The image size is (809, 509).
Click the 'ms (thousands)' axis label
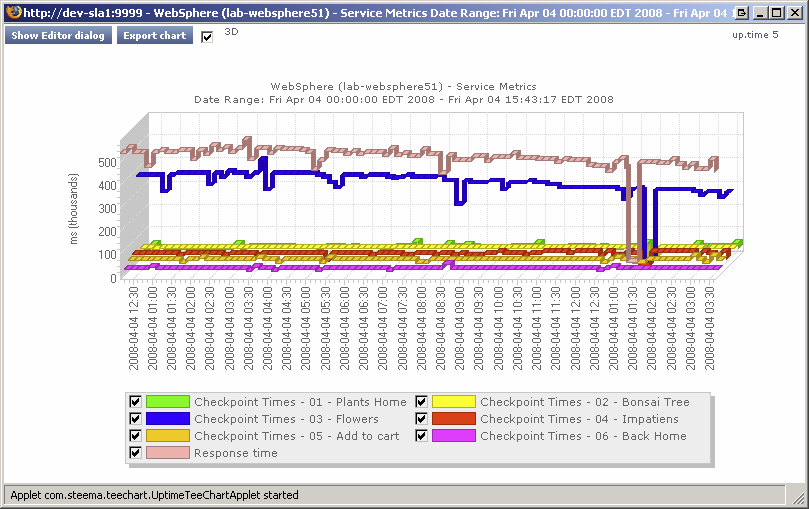(x=74, y=209)
